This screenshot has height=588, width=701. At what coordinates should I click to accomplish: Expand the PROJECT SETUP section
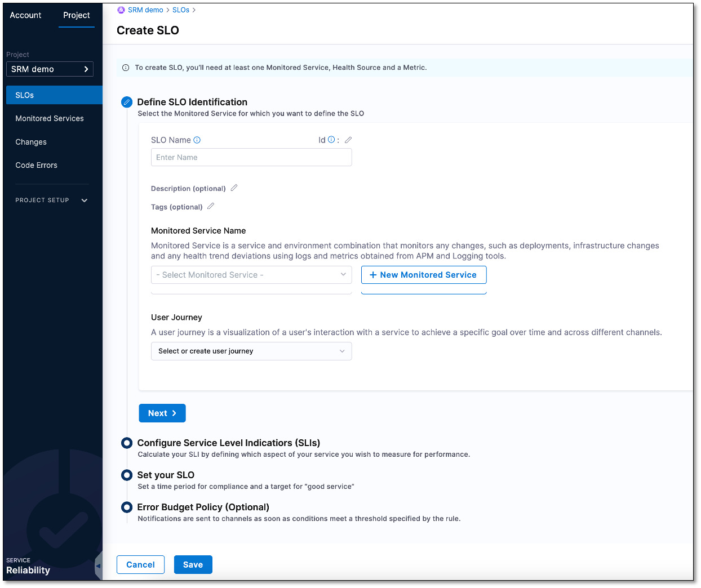pos(51,200)
